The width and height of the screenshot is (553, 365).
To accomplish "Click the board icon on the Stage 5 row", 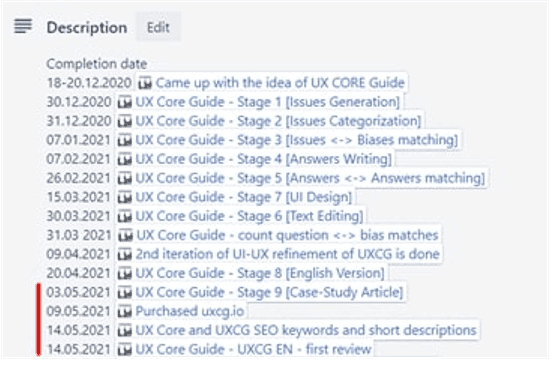I will pyautogui.click(x=124, y=179).
